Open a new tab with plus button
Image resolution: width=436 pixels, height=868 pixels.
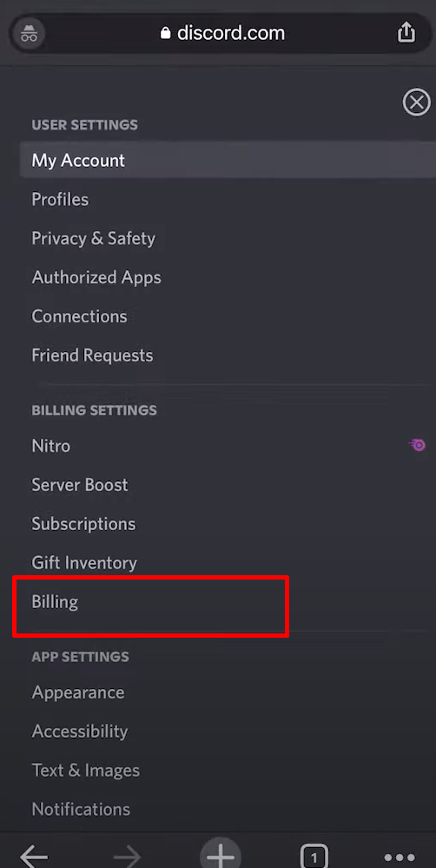(x=221, y=853)
